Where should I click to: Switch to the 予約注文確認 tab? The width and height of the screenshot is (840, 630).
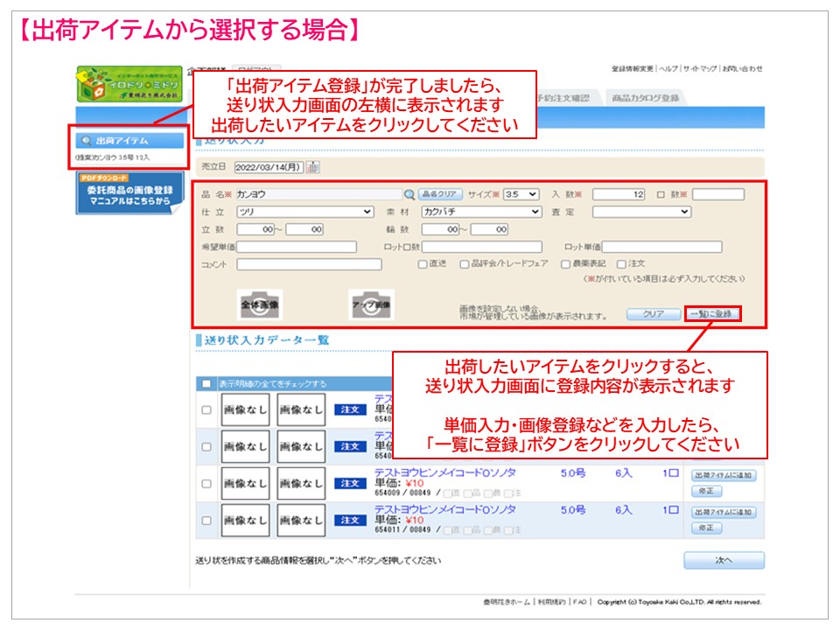[563, 98]
